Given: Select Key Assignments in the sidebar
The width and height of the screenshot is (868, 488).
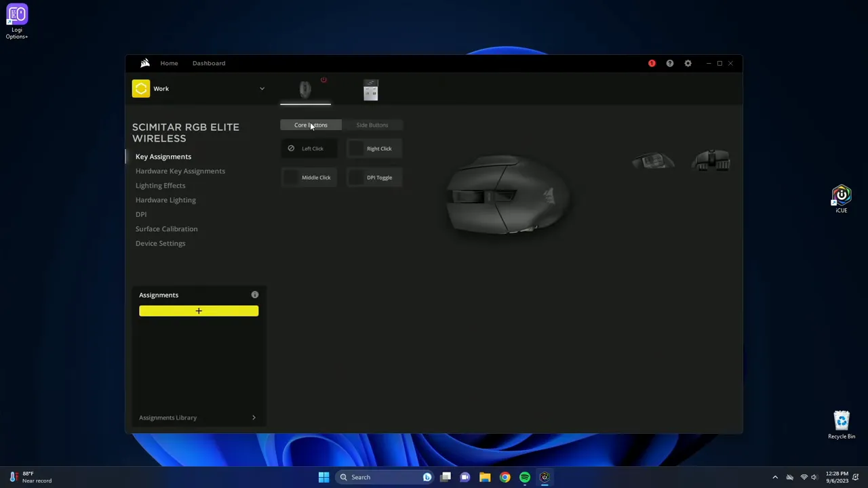Looking at the screenshot, I should coord(163,157).
